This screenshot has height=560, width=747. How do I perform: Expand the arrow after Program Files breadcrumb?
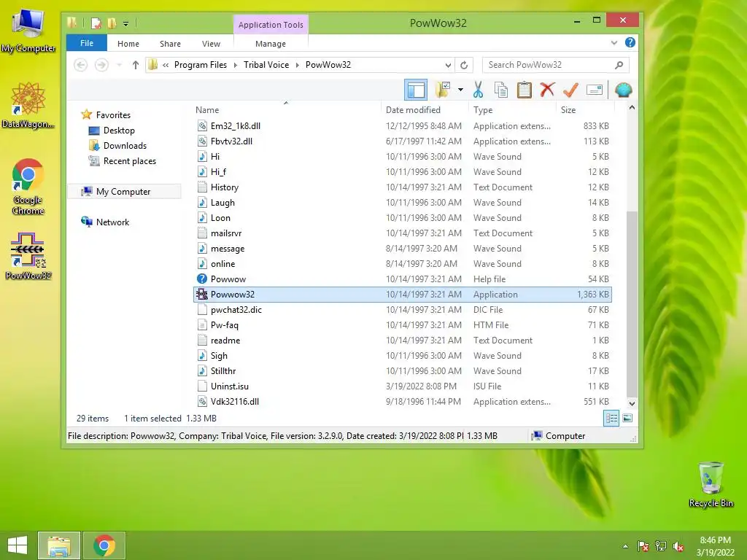(236, 65)
